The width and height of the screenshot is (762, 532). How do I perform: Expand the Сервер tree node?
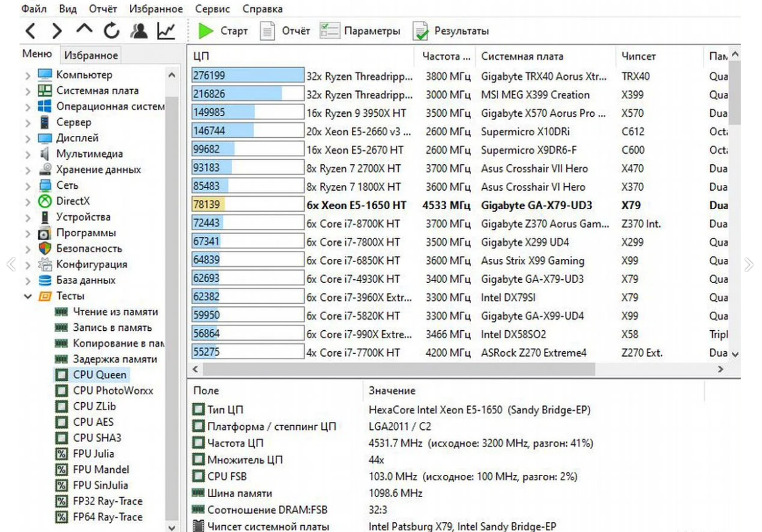coord(28,122)
